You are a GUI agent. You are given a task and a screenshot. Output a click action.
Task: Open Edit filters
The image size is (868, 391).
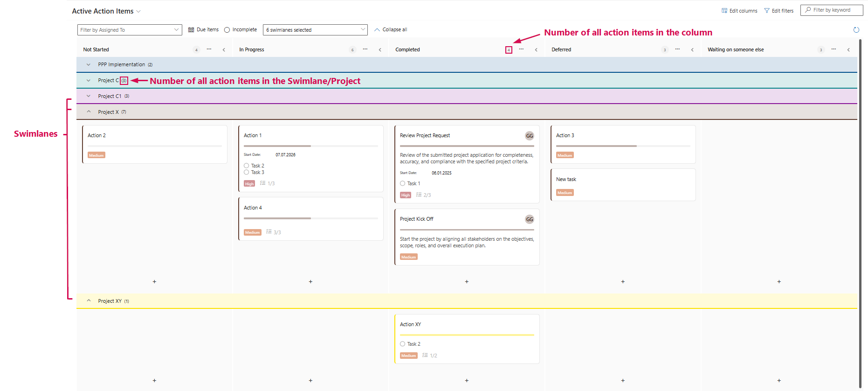[x=778, y=11]
